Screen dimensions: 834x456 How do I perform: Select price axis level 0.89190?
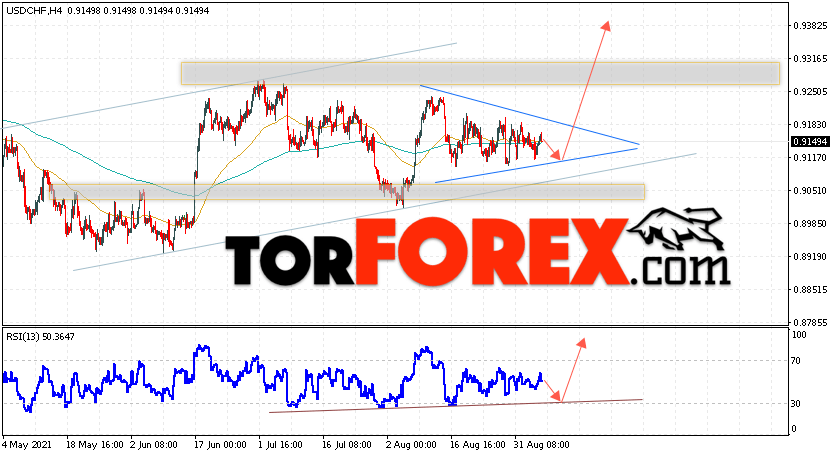(810, 256)
